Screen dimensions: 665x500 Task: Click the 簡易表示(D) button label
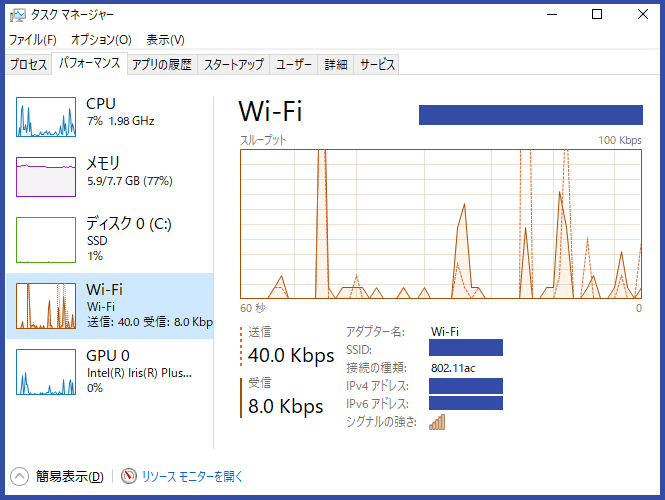[x=70, y=477]
